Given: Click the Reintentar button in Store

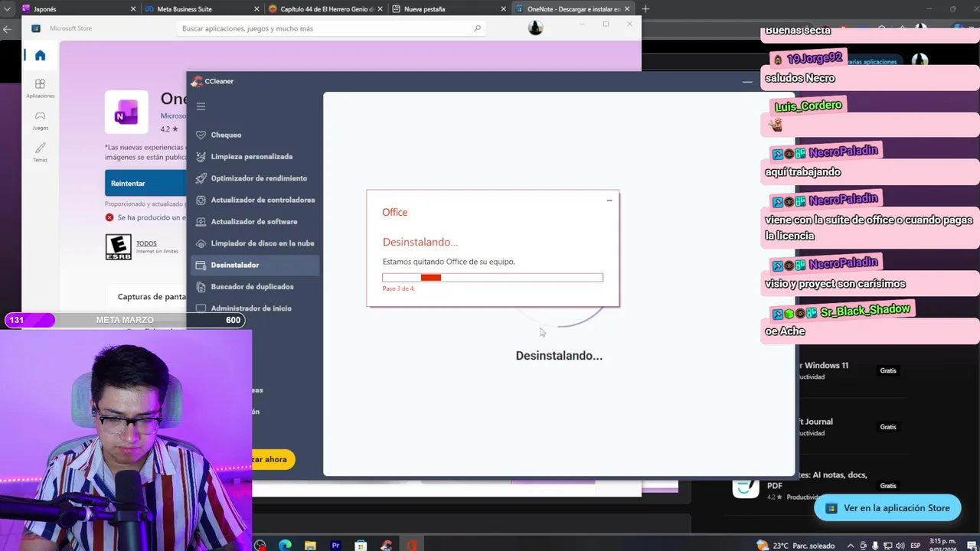Looking at the screenshot, I should click(x=145, y=183).
